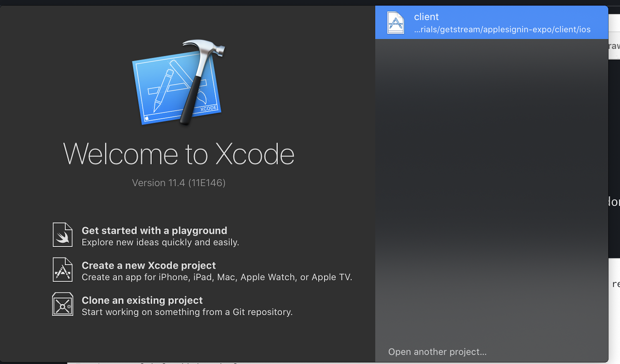Click the Version 11.4 (11E146) text
The image size is (620, 364).
[179, 183]
